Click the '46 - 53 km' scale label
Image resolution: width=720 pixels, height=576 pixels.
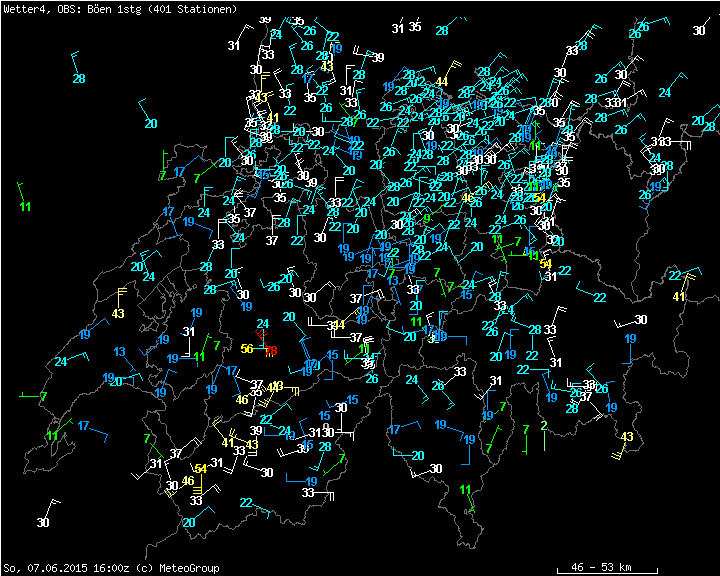(x=601, y=567)
